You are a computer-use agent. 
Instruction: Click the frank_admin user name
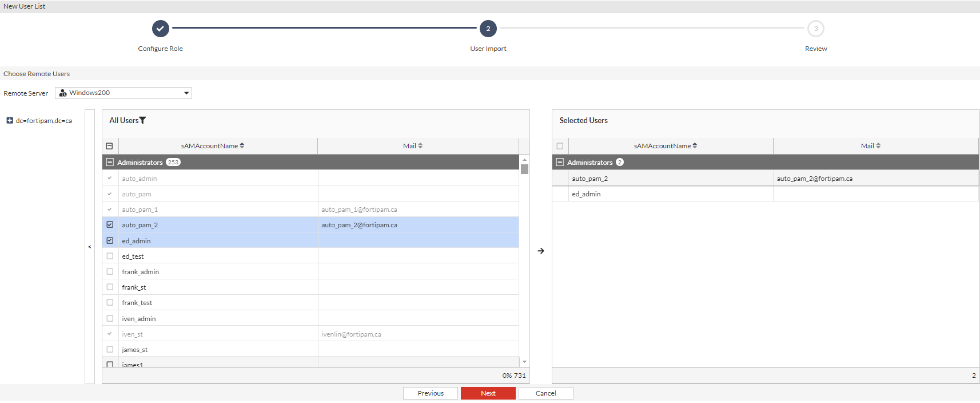pyautogui.click(x=140, y=272)
